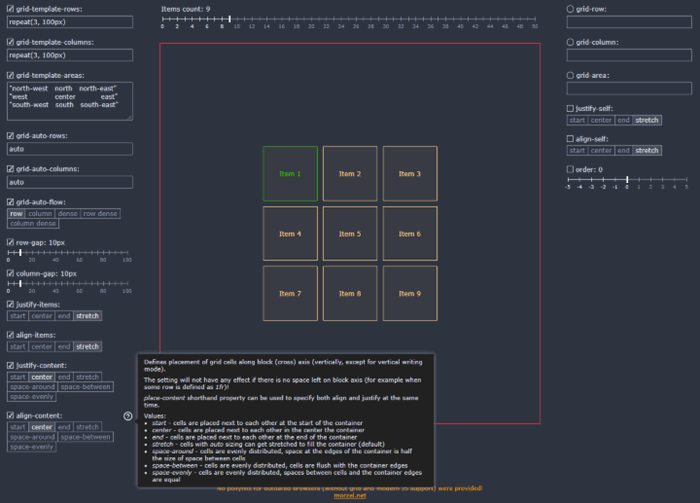Set justify-content to space-around
Screen dimensions: 700x503
(33, 387)
